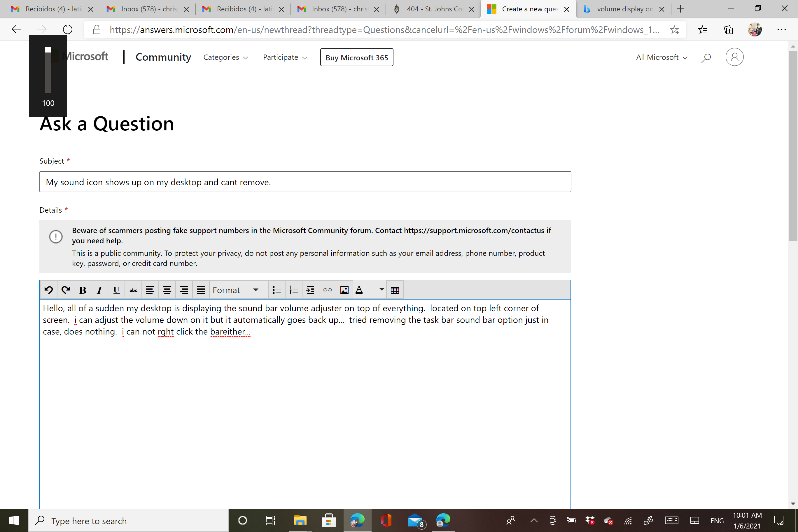
Task: Click the Redo icon in editor toolbar
Action: click(x=66, y=290)
